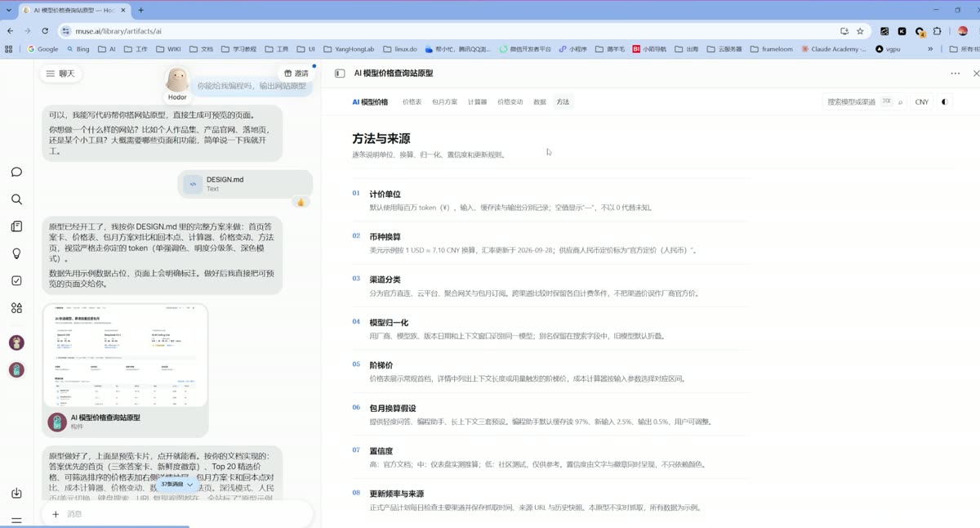980x528 pixels.
Task: Click the download icon in left sidebar
Action: (x=16, y=493)
